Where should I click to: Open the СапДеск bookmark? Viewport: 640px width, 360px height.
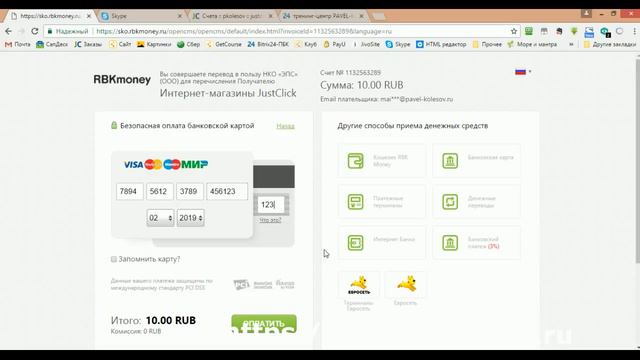point(52,44)
